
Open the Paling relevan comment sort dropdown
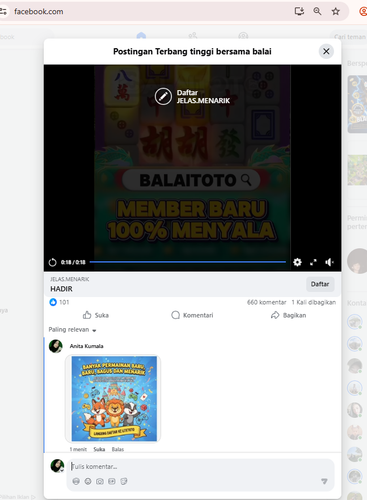(x=72, y=330)
